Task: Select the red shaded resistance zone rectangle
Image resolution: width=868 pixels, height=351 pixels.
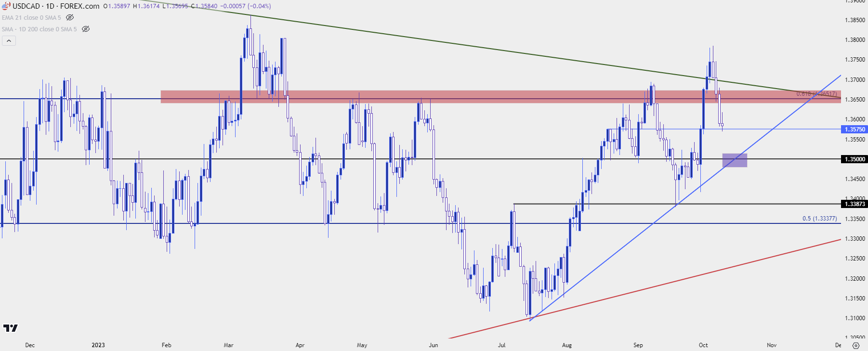Action: pyautogui.click(x=500, y=97)
